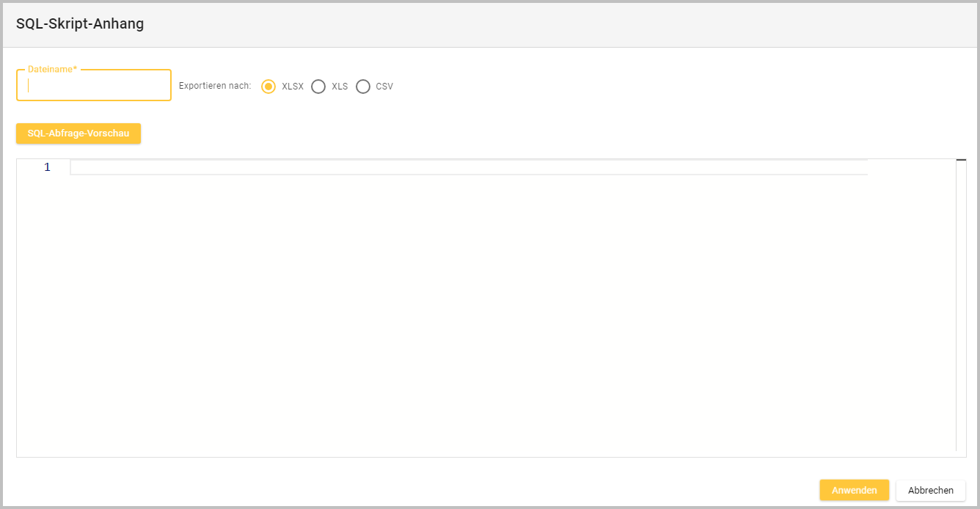This screenshot has width=980, height=509.
Task: Choose the XLS export radio button
Action: [x=318, y=87]
